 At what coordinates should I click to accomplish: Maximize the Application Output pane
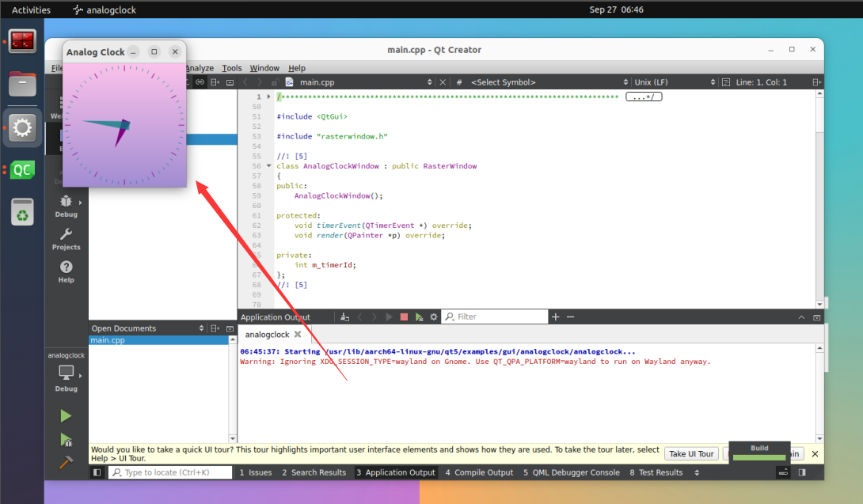click(x=817, y=317)
